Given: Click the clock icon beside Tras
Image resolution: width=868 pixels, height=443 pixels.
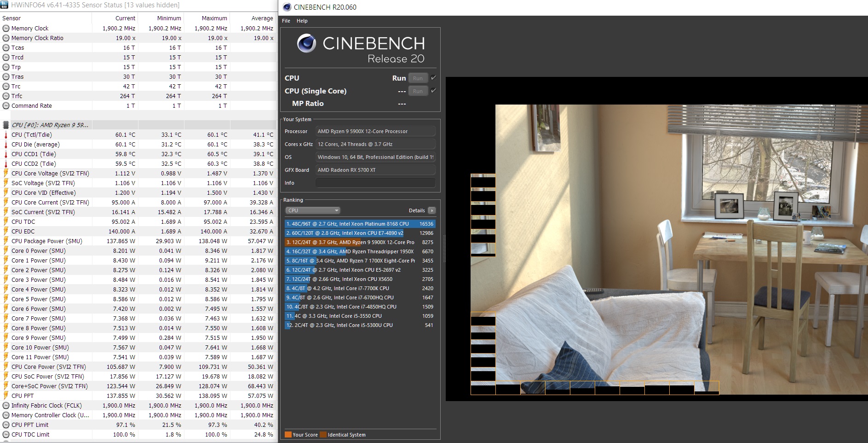Looking at the screenshot, I should coord(6,77).
